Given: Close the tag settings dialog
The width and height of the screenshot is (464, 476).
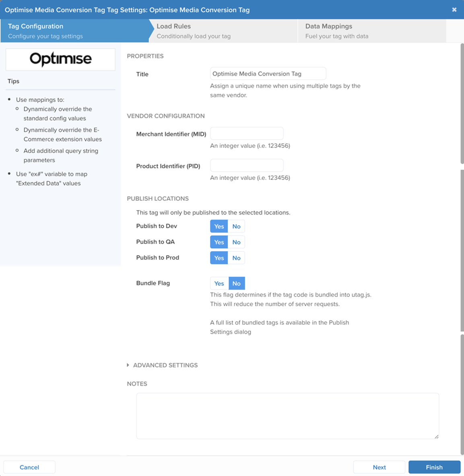Looking at the screenshot, I should coord(454,10).
